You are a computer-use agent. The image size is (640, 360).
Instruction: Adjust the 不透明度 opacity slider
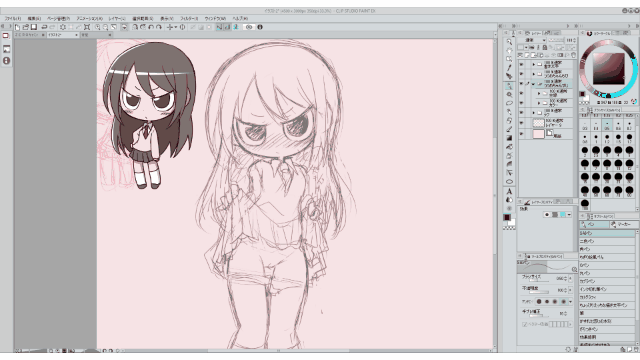pos(539,292)
